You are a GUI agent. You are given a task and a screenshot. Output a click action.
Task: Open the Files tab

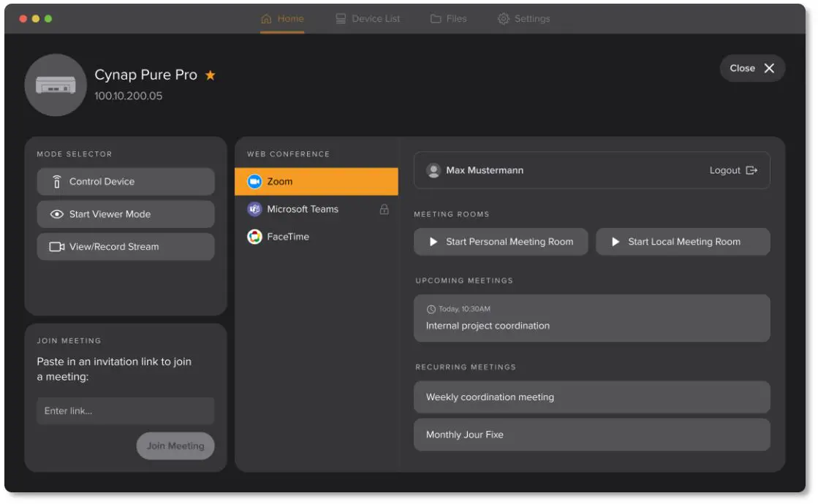448,19
